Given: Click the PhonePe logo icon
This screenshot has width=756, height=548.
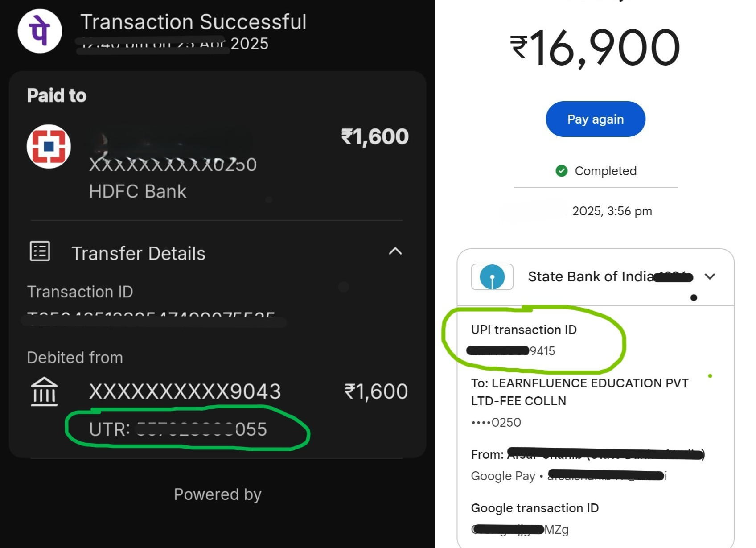Looking at the screenshot, I should tap(40, 31).
